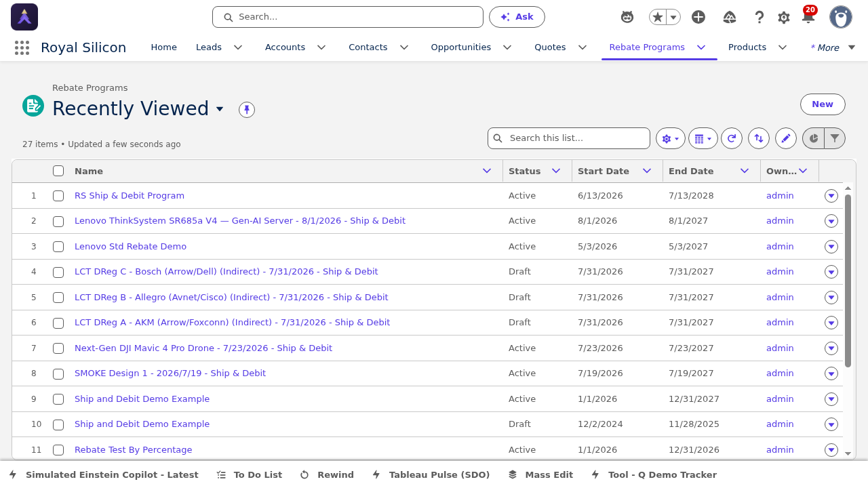Open the Opportunities tab
The width and height of the screenshot is (868, 488).
(x=460, y=47)
